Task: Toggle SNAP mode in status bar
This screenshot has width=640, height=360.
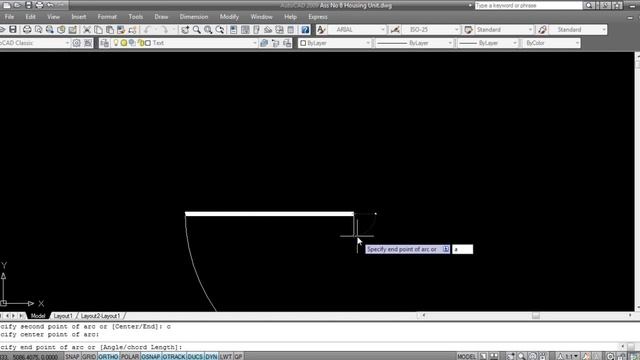Action: 72,356
